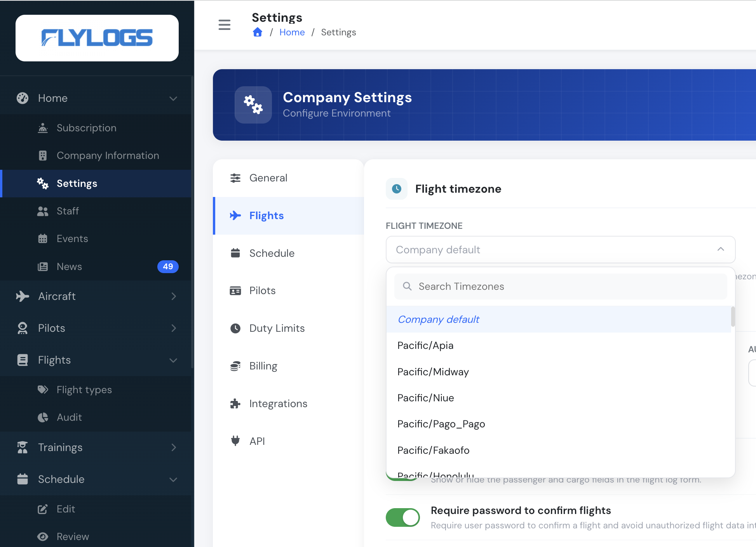
Task: Open Flight types in the sidebar
Action: pos(96,390)
